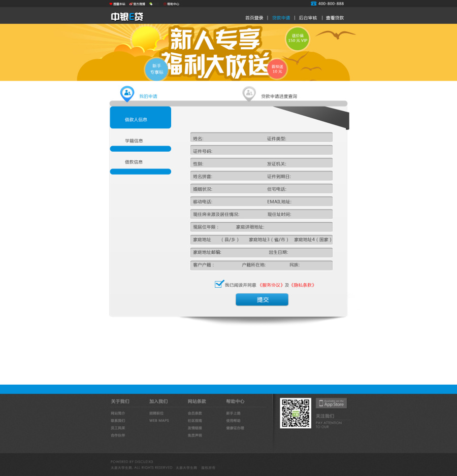Select 查看贷款 from the top navigation
457x476 pixels.
coord(336,17)
